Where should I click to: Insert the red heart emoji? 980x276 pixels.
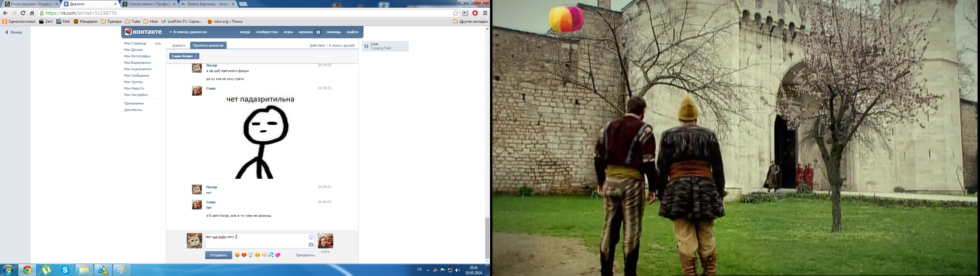(x=244, y=255)
